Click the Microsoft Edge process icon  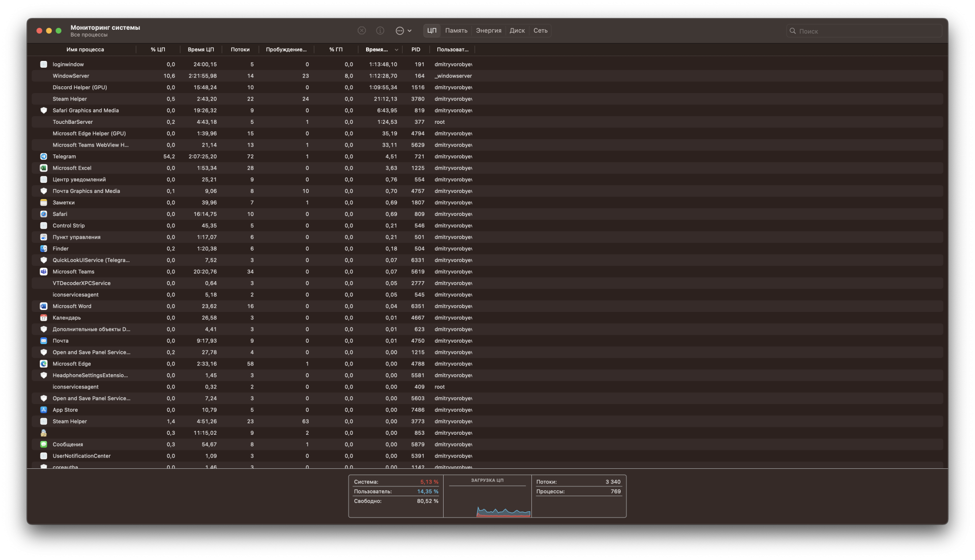coord(43,364)
